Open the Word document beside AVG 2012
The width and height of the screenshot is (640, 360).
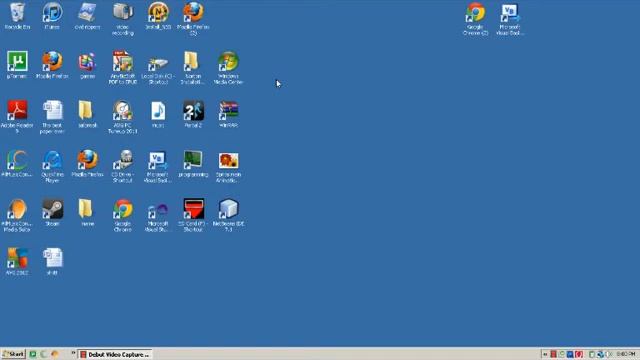(x=52, y=262)
